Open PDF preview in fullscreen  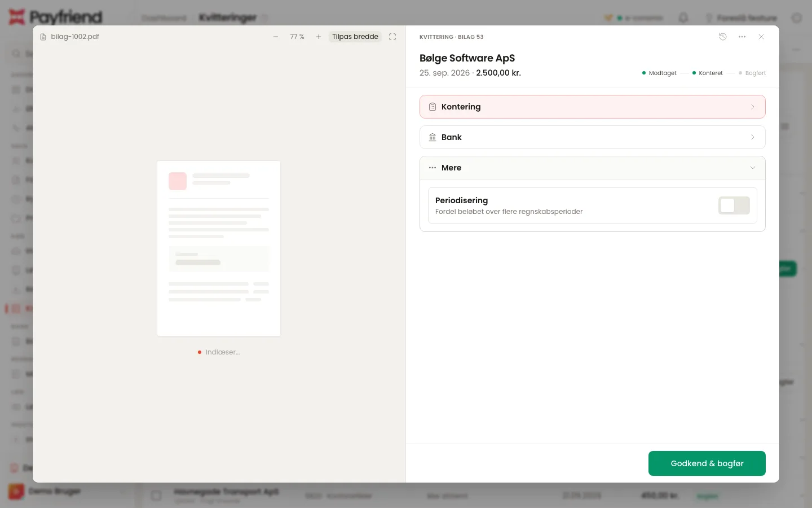[x=392, y=37]
